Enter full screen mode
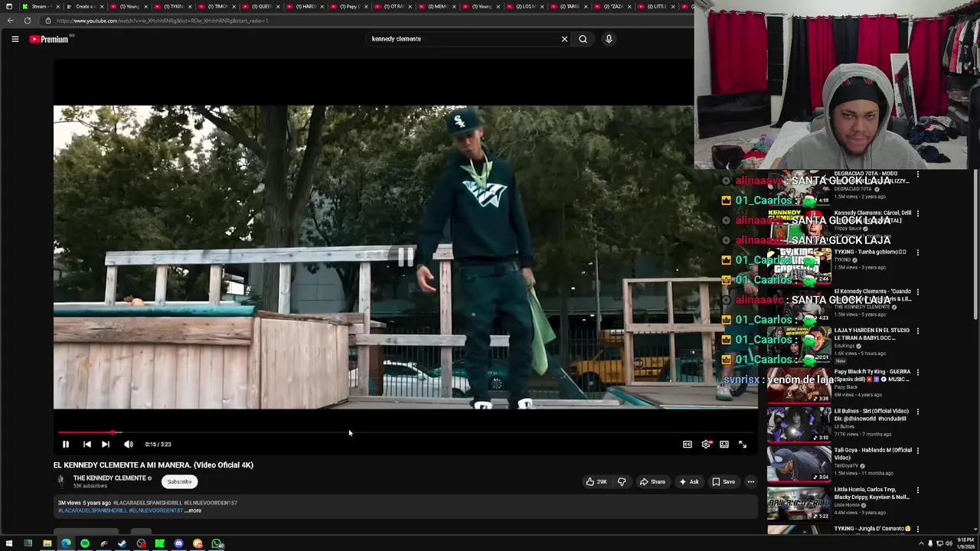Viewport: 980px width, 551px height. (743, 444)
